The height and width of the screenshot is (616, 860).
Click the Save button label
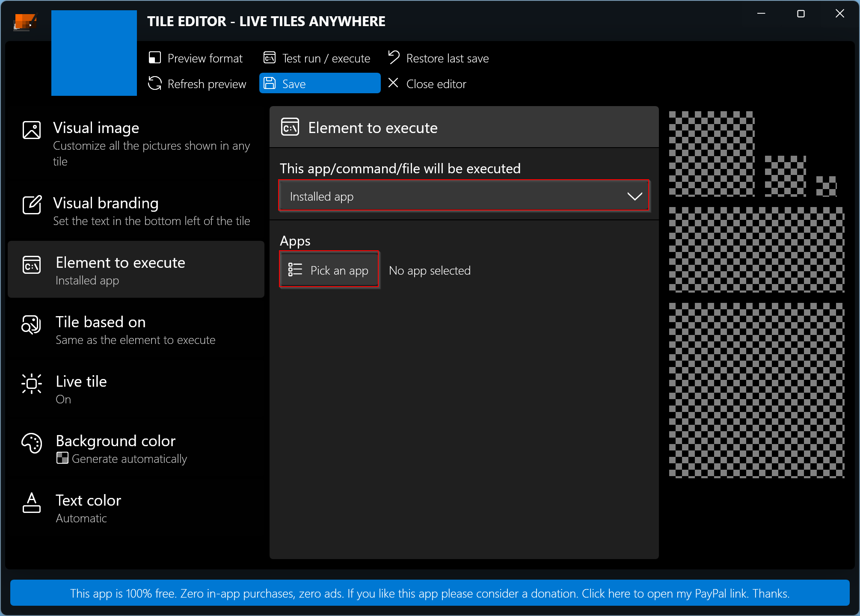coord(294,84)
